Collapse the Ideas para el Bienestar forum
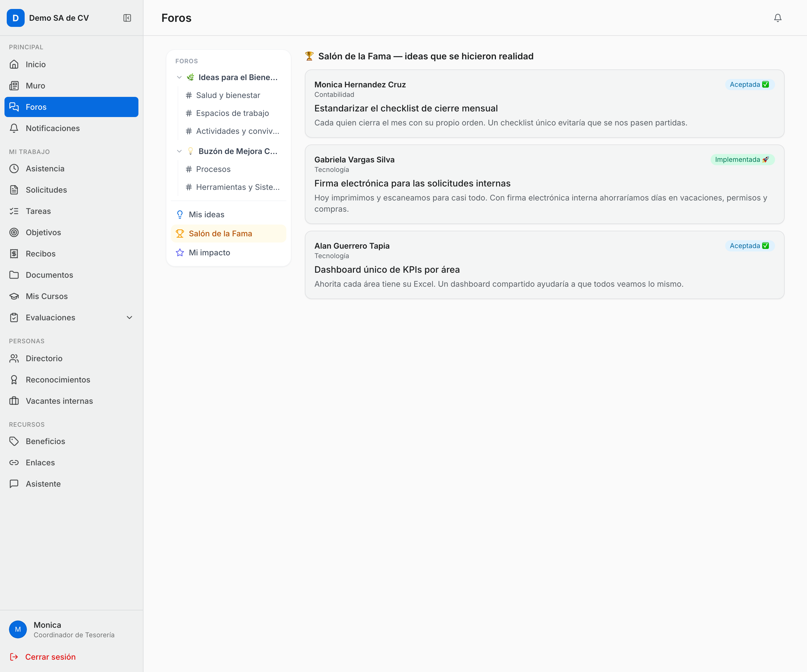Screen dimensions: 807x672 pyautogui.click(x=179, y=77)
